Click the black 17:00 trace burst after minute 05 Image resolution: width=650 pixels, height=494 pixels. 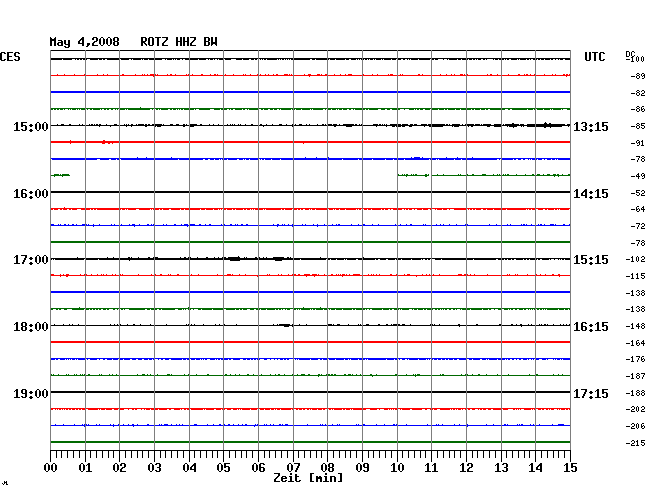(x=235, y=259)
